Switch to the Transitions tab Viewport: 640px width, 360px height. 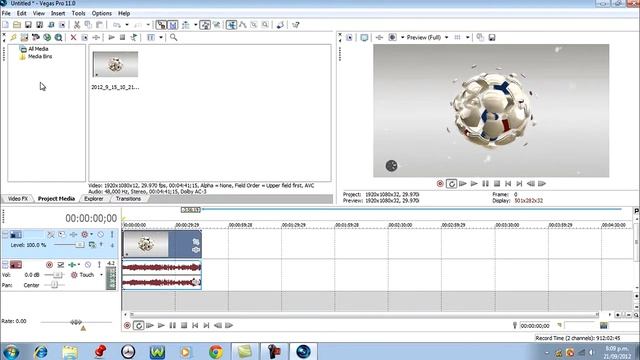128,199
